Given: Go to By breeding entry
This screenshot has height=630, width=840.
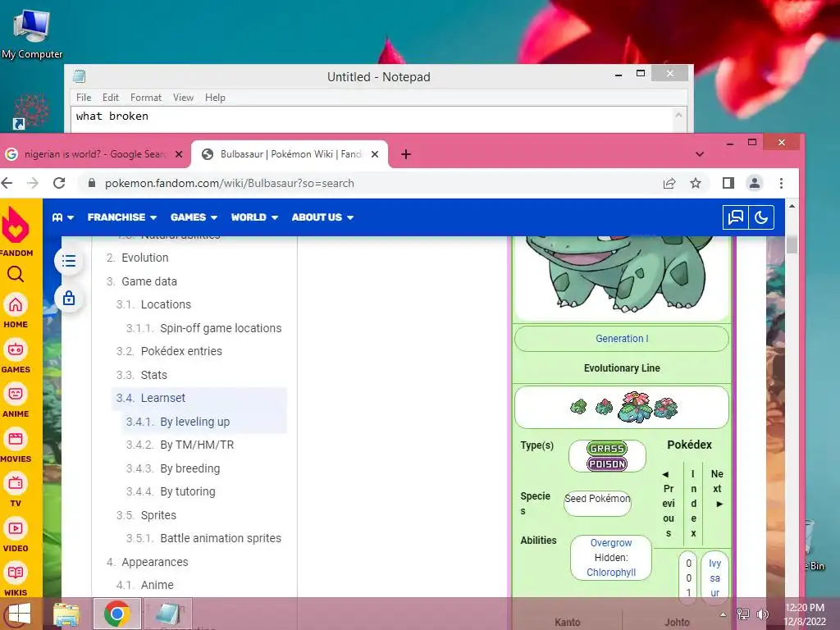Looking at the screenshot, I should (x=189, y=468).
